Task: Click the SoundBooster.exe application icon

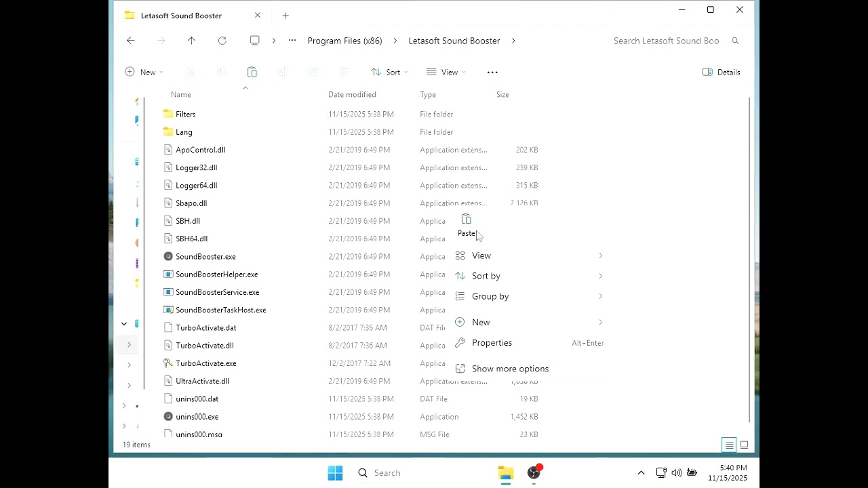Action: (x=168, y=256)
